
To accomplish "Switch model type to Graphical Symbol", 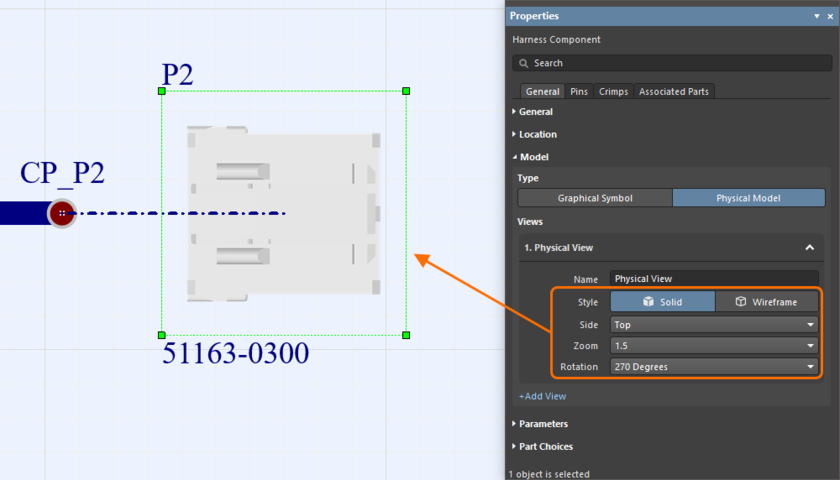I will pyautogui.click(x=595, y=198).
